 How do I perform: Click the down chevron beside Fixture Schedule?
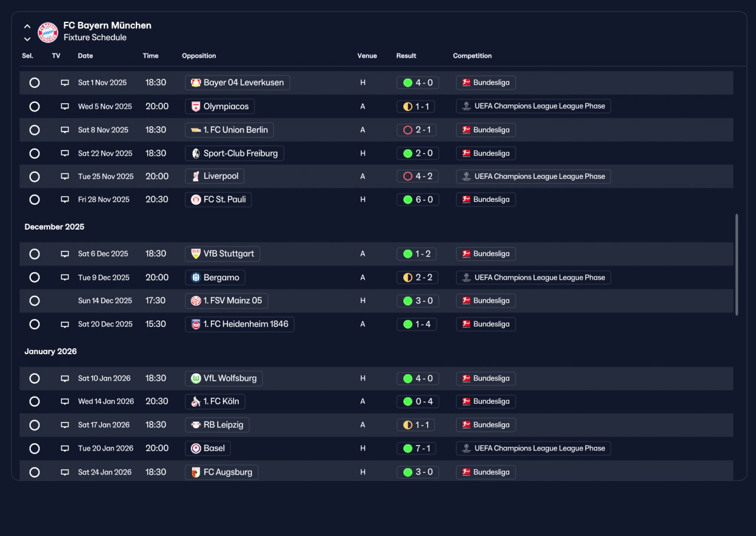tap(27, 39)
